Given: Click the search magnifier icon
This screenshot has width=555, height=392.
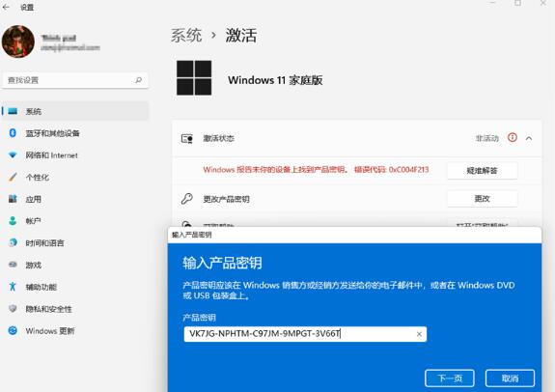Looking at the screenshot, I should [x=139, y=80].
